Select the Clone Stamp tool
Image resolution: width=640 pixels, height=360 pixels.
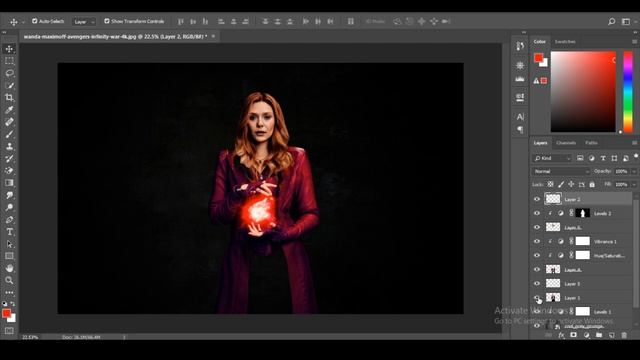point(9,147)
